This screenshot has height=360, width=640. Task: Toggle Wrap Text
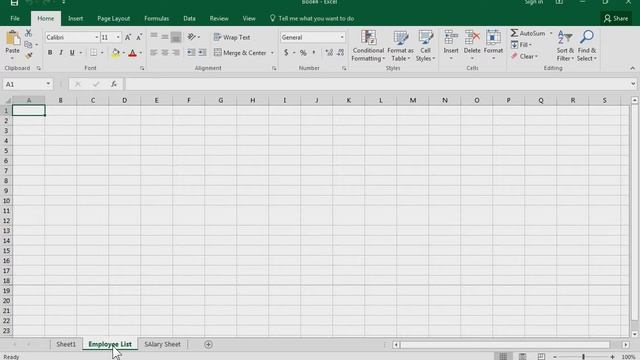point(232,37)
